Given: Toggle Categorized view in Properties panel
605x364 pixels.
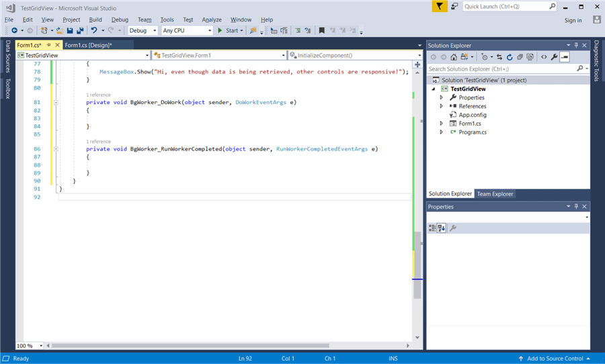Looking at the screenshot, I should pos(432,228).
